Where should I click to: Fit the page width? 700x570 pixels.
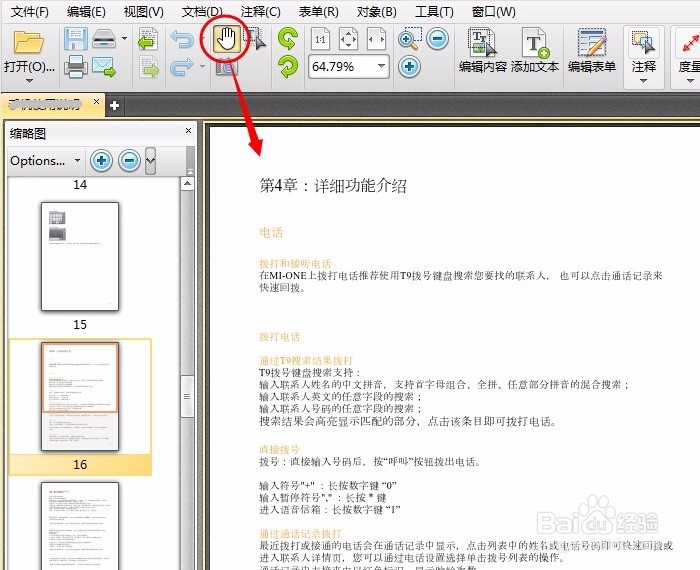tap(376, 39)
